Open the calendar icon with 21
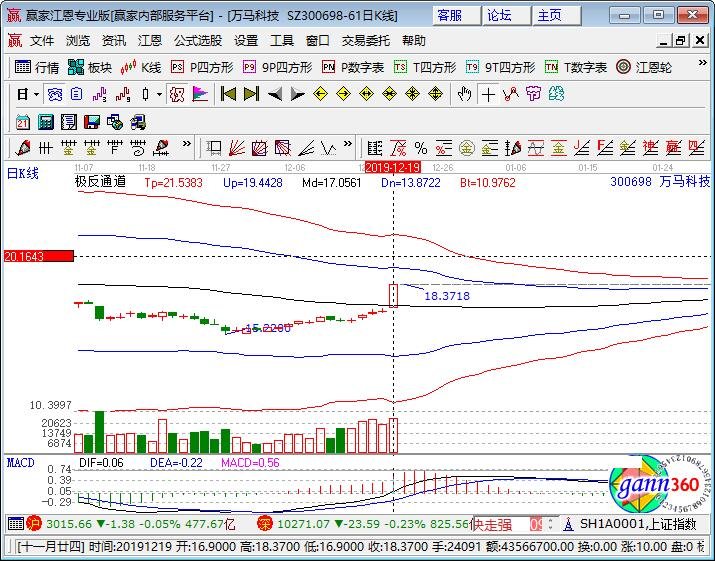Viewport: 715px width, 561px height. click(22, 122)
